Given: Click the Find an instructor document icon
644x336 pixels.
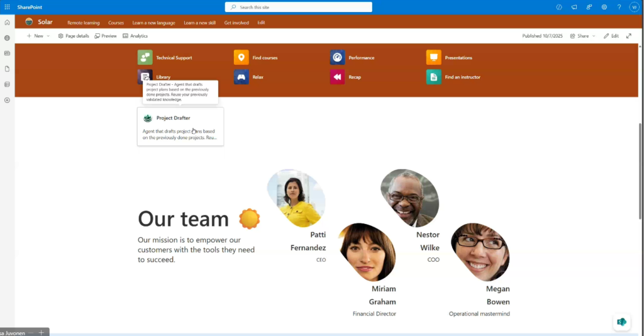Looking at the screenshot, I should point(434,77).
